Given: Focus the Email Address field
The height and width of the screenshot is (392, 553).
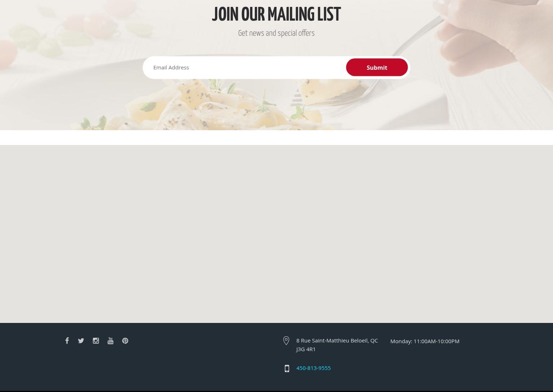Looking at the screenshot, I should (x=244, y=68).
